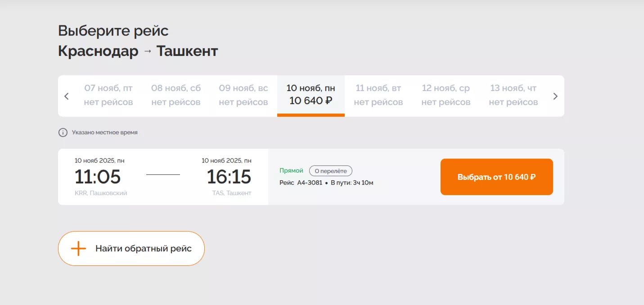Switch to the 12 нояб, ср tab

pos(446,95)
